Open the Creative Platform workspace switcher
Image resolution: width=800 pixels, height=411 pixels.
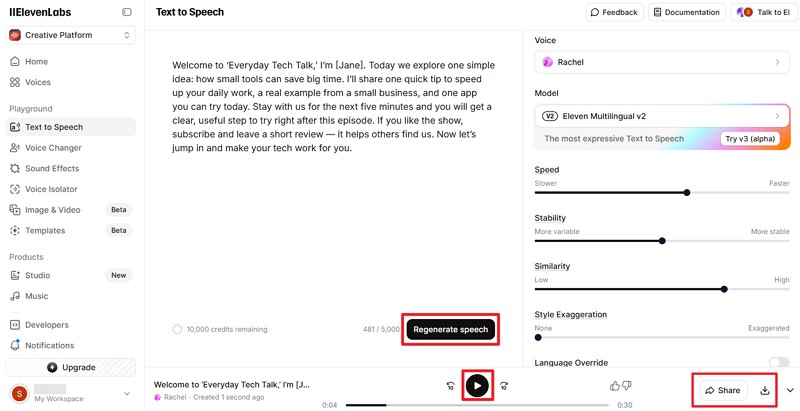(71, 35)
